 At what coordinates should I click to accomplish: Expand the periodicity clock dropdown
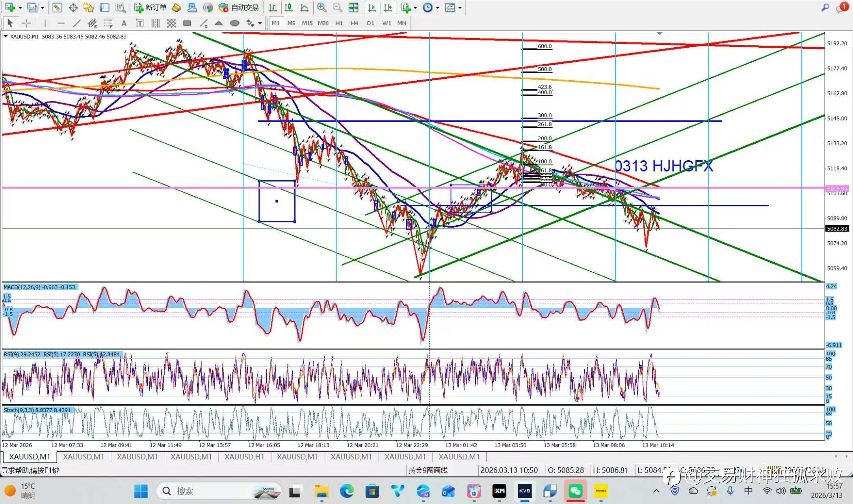[437, 7]
